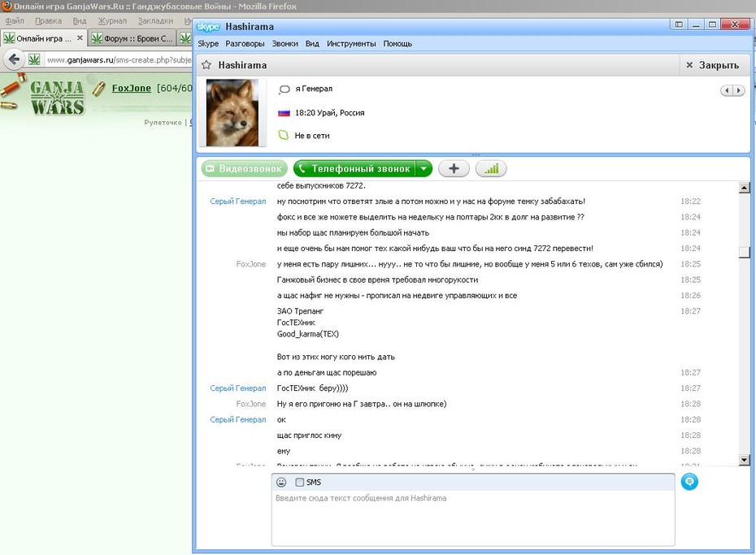Open the Звонки menu
Viewport: 756px width, 555px height.
tap(285, 44)
